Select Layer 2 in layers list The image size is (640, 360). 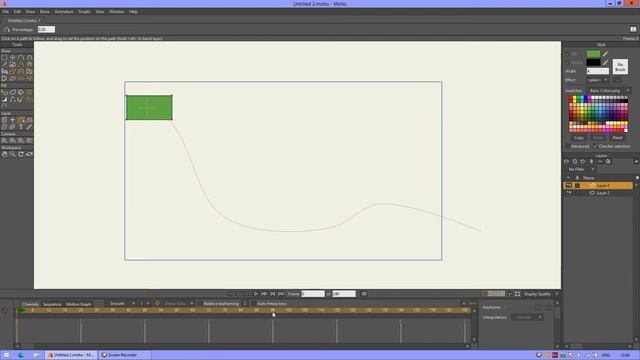click(598, 193)
